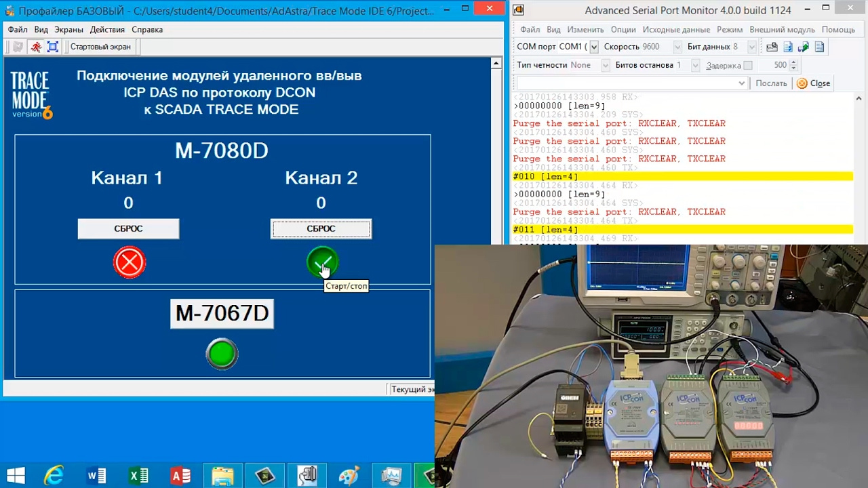
Task: Click the text page icon at the end of Serial Monitor toolbar
Action: [819, 47]
